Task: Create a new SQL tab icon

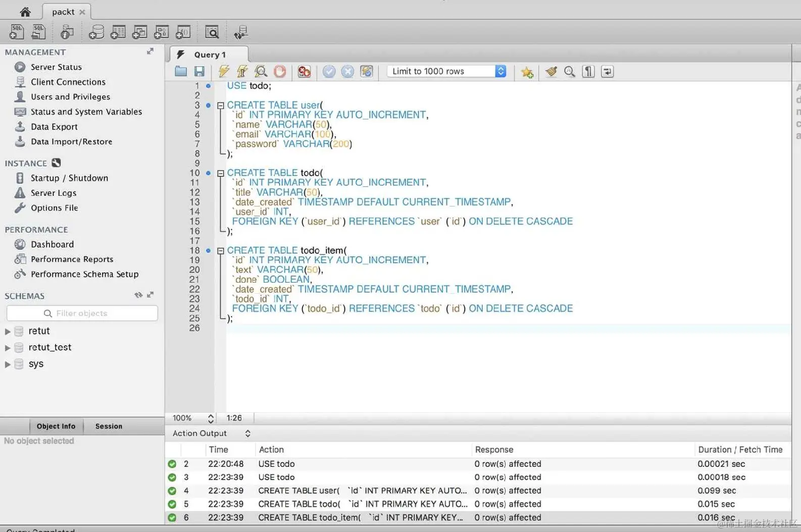Action: click(x=16, y=32)
